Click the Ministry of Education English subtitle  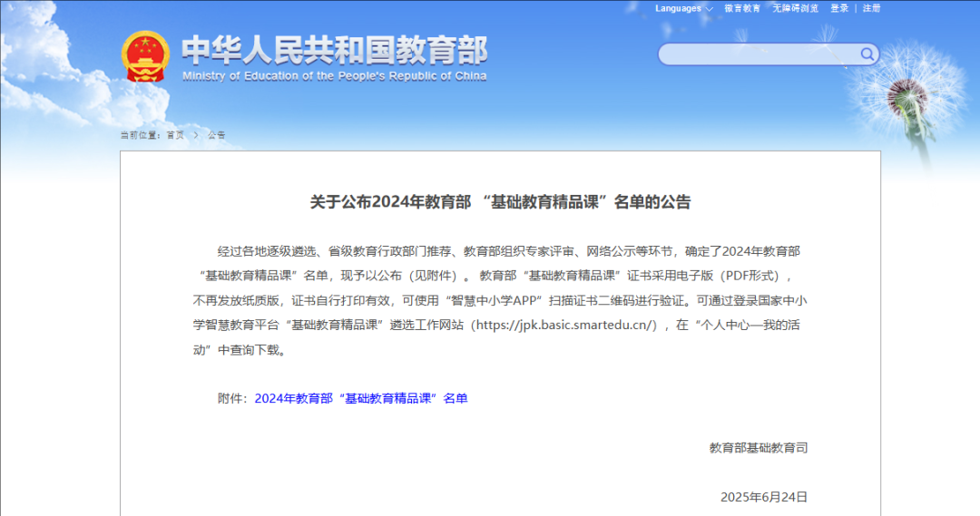point(334,76)
